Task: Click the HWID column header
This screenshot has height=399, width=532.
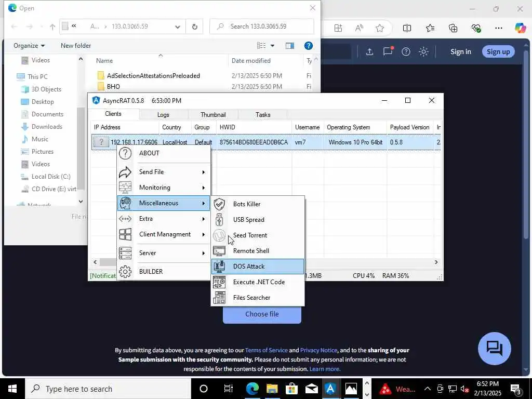Action: pos(254,127)
